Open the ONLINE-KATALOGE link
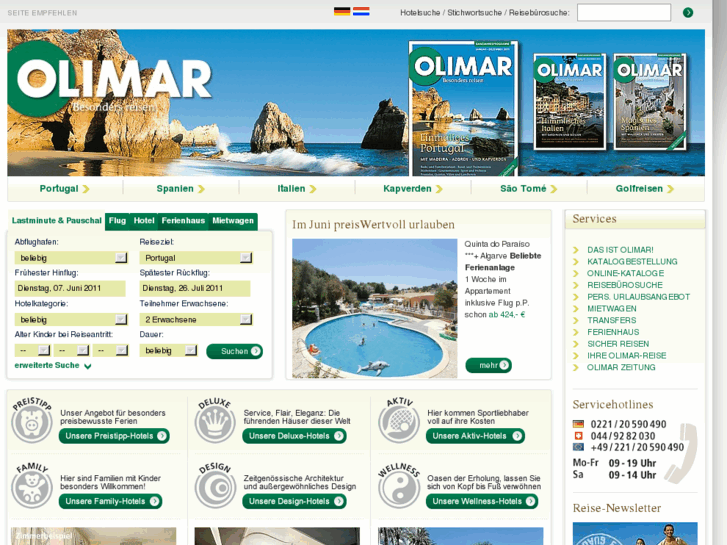The width and height of the screenshot is (727, 545). pyautogui.click(x=625, y=273)
